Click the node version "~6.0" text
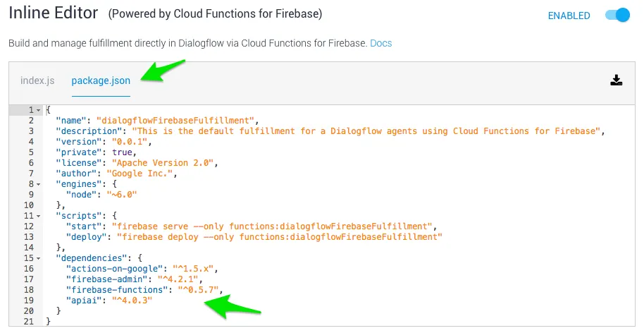 click(120, 194)
